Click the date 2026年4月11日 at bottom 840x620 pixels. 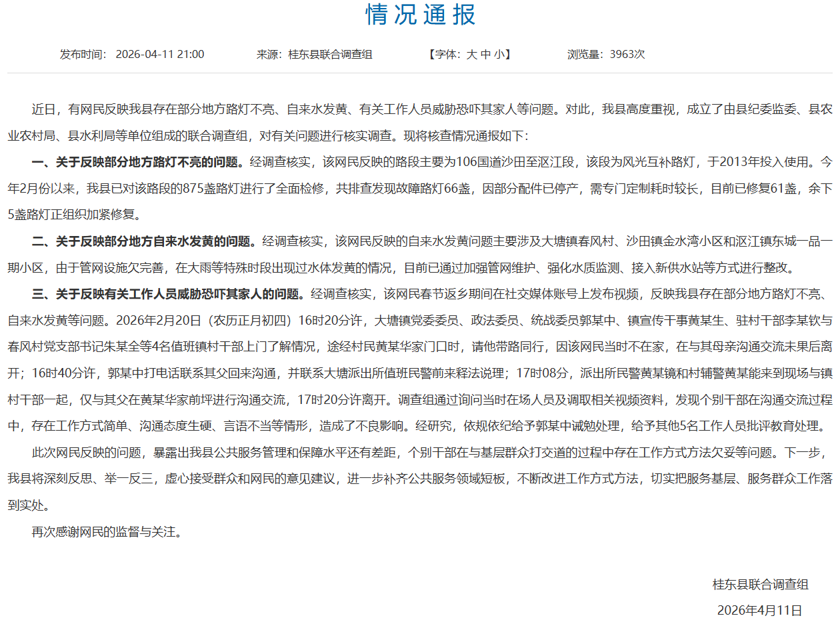point(759,610)
